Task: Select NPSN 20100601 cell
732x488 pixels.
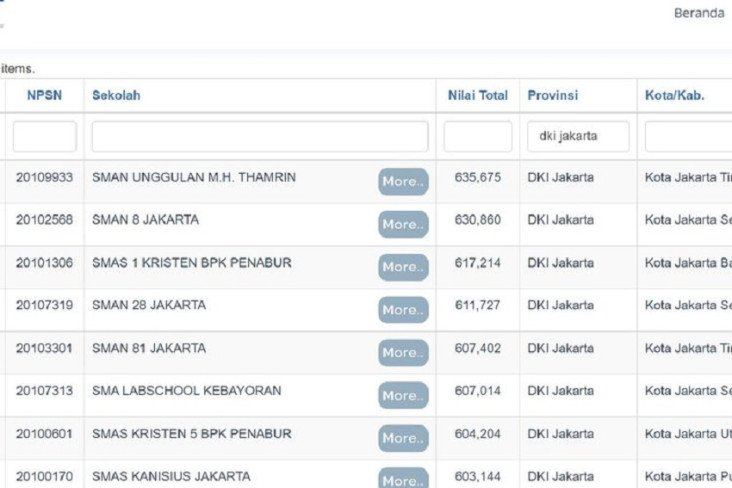Action: (44, 434)
